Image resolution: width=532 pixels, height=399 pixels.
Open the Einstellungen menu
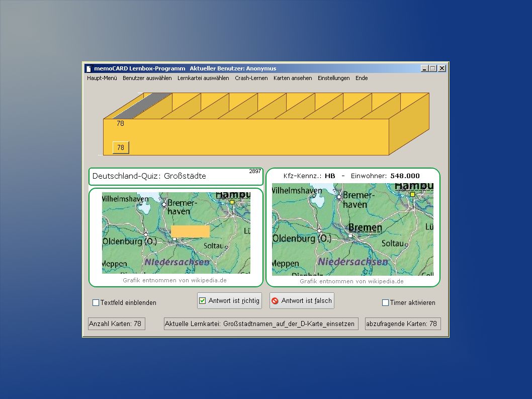coord(334,78)
